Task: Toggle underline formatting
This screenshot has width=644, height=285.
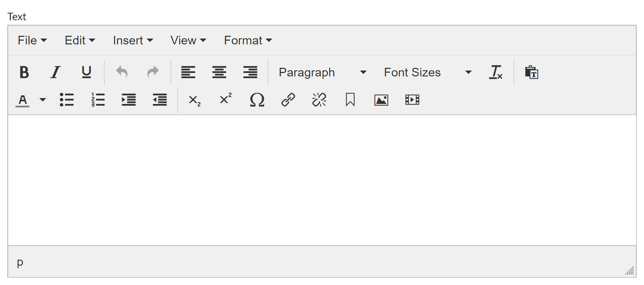Action: tap(86, 72)
